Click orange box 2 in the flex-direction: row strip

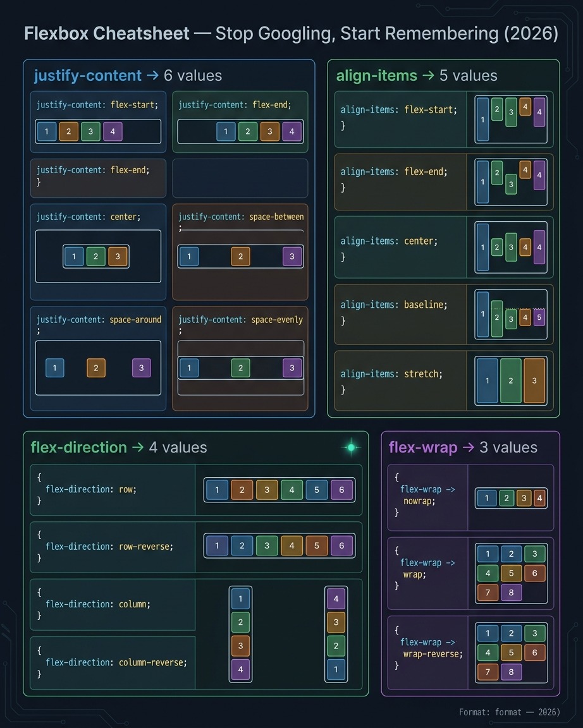point(242,490)
